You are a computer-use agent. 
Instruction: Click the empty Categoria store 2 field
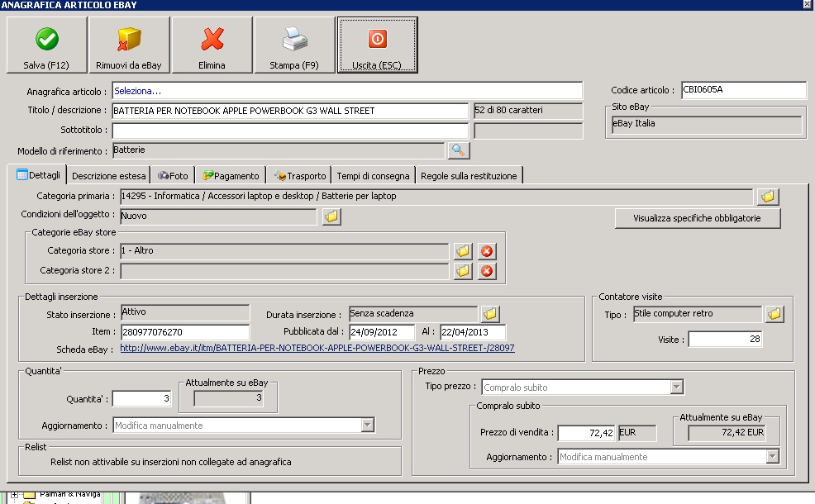click(x=284, y=271)
